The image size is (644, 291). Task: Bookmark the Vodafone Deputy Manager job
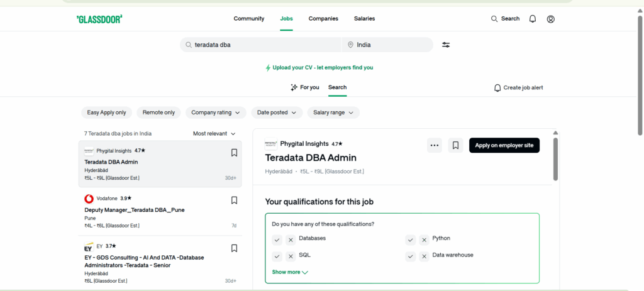click(234, 200)
